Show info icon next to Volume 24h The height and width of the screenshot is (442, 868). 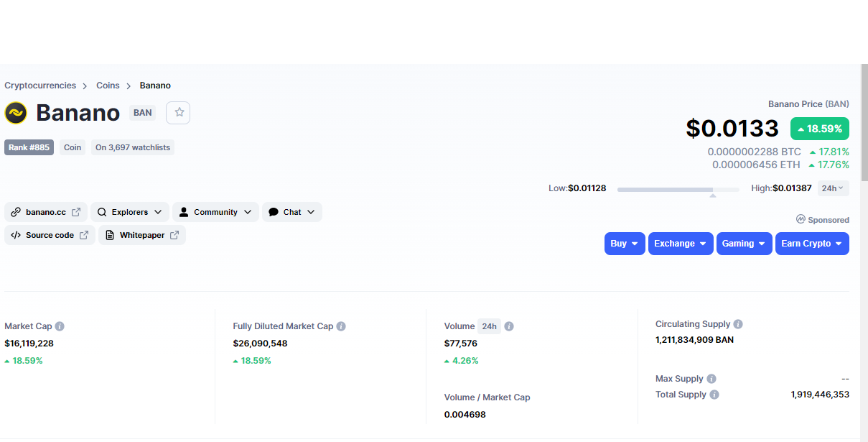(509, 326)
